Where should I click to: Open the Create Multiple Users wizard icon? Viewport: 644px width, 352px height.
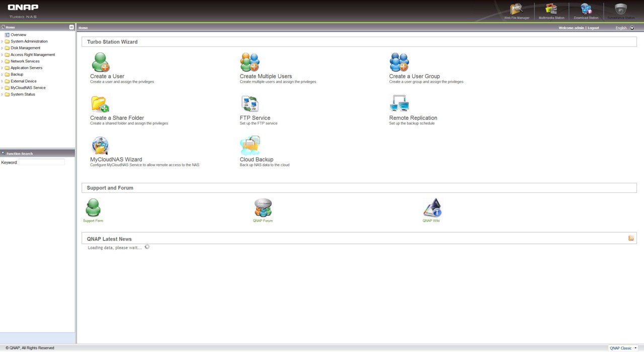click(x=250, y=62)
